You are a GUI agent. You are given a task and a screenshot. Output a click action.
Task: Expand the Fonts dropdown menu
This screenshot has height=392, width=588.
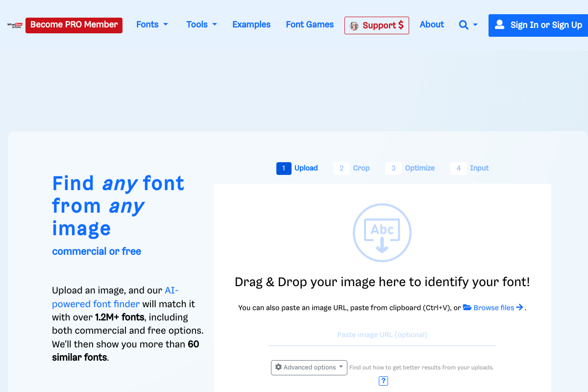point(152,24)
